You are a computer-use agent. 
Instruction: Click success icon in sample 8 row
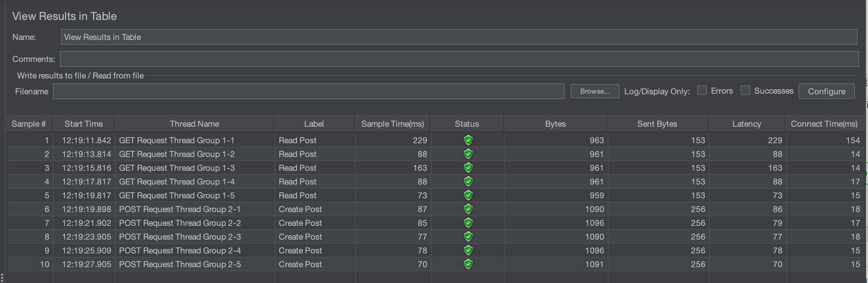[x=468, y=237]
